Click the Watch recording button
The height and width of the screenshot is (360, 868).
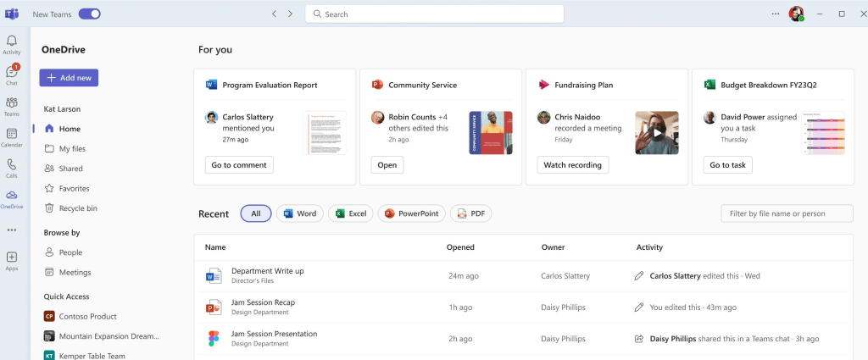[x=572, y=165]
